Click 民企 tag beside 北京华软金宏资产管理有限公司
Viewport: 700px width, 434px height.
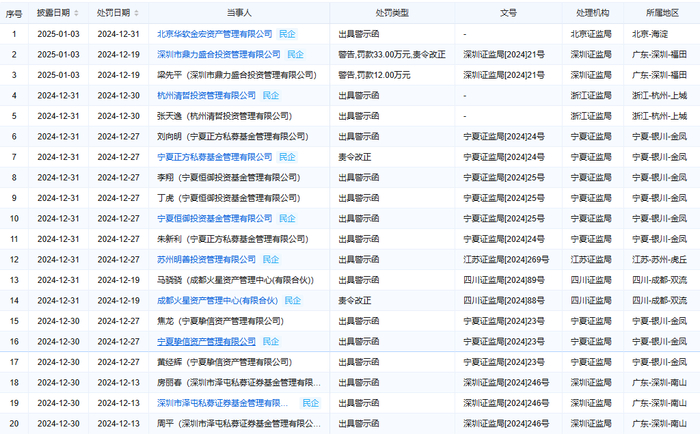tap(287, 34)
